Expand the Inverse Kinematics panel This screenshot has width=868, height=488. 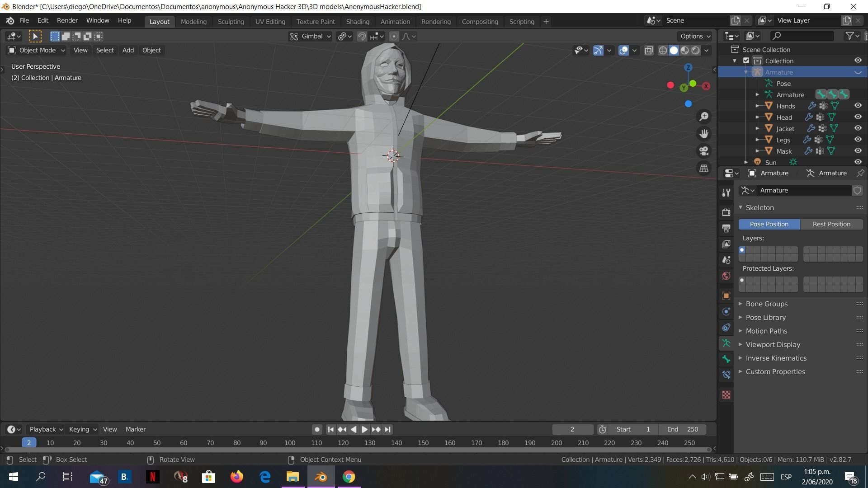pos(776,358)
